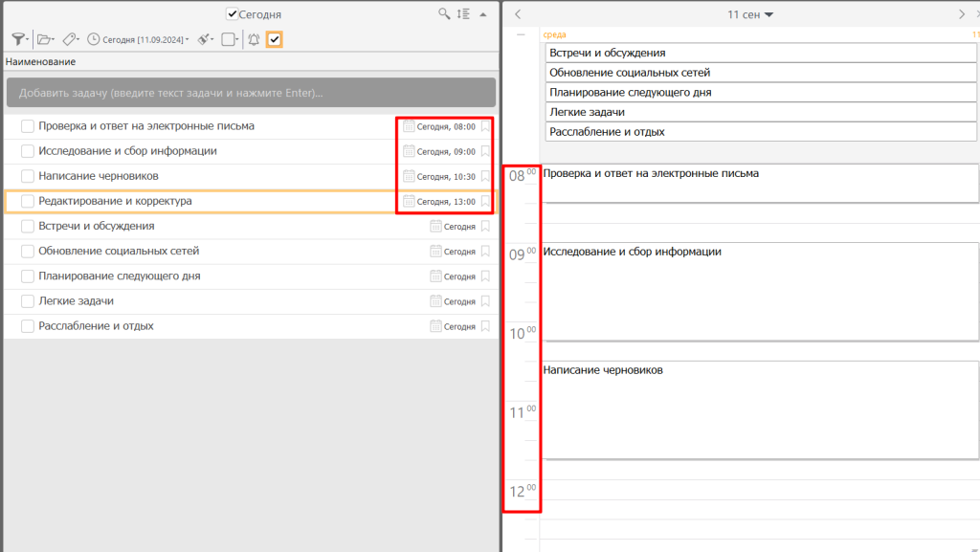Viewport: 980px width, 552px height.
Task: Toggle the highlighted show-completed checkbox button
Action: (274, 39)
